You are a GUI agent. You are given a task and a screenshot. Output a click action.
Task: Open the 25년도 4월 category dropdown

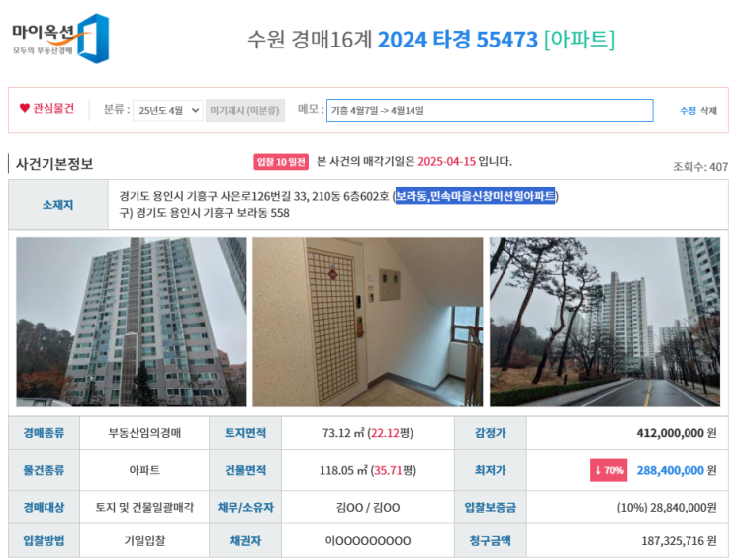(x=168, y=110)
